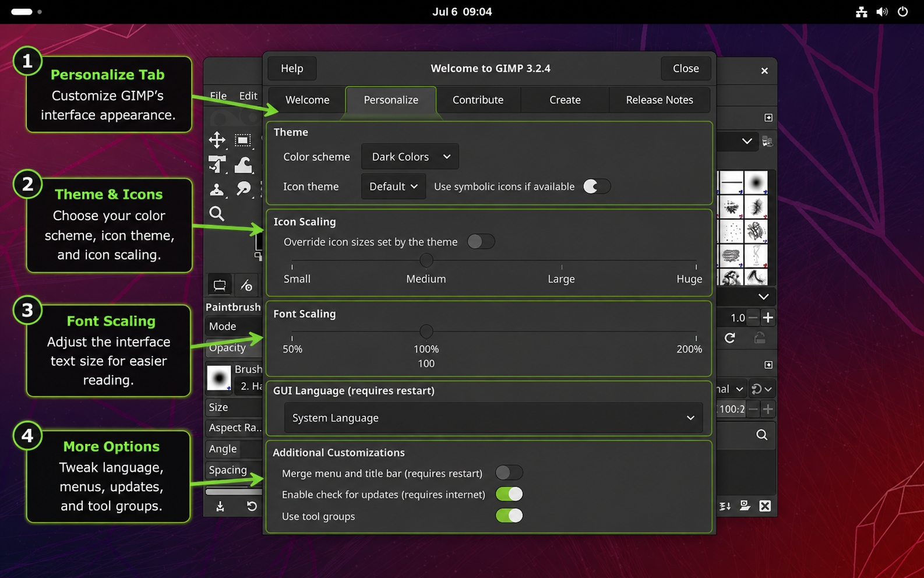Pick the Warp Transform tool beside the Crop tool
The height and width of the screenshot is (578, 924).
(x=243, y=165)
